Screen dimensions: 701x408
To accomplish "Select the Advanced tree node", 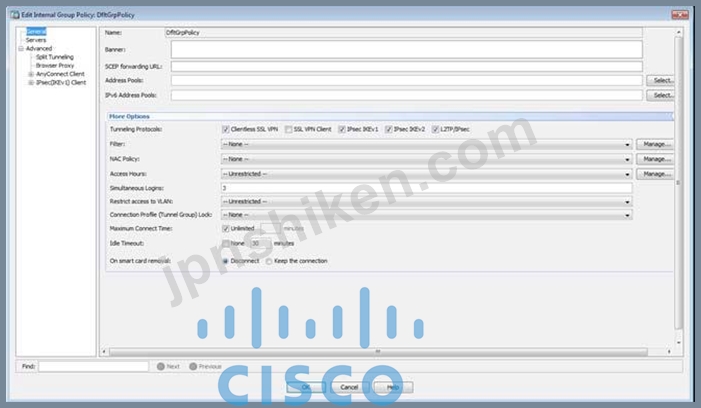I will click(39, 49).
